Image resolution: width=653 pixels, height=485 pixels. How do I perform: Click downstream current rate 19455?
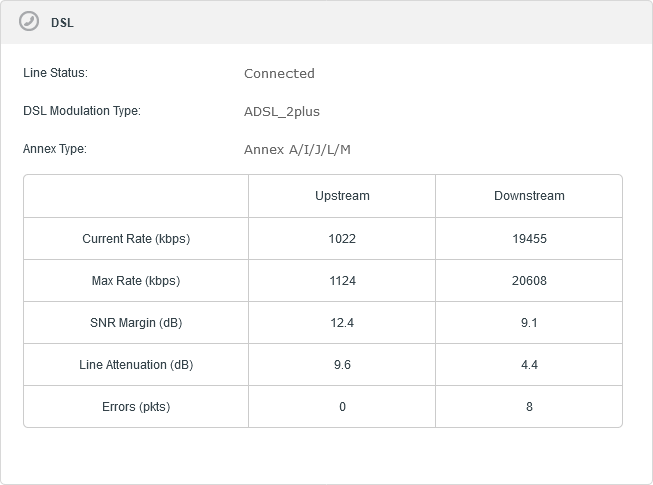(529, 239)
